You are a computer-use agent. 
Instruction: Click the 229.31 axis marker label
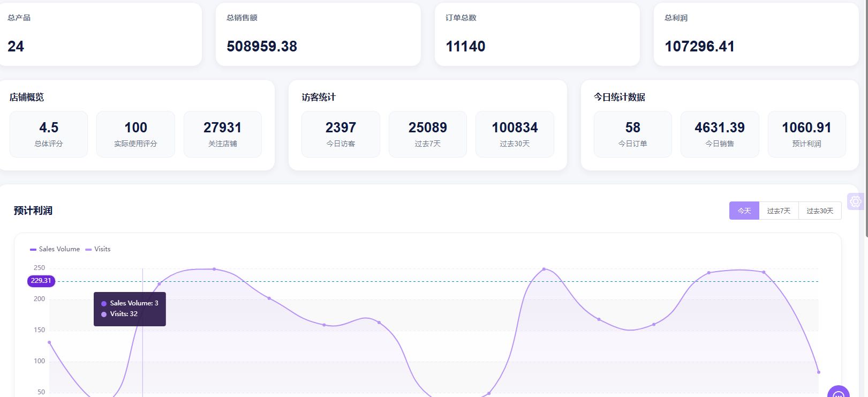pos(41,281)
